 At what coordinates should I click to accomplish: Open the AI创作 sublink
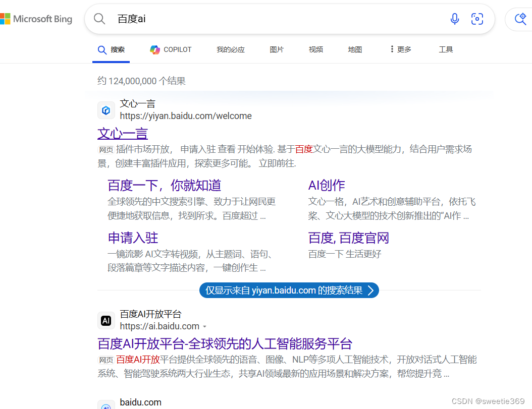click(x=327, y=186)
